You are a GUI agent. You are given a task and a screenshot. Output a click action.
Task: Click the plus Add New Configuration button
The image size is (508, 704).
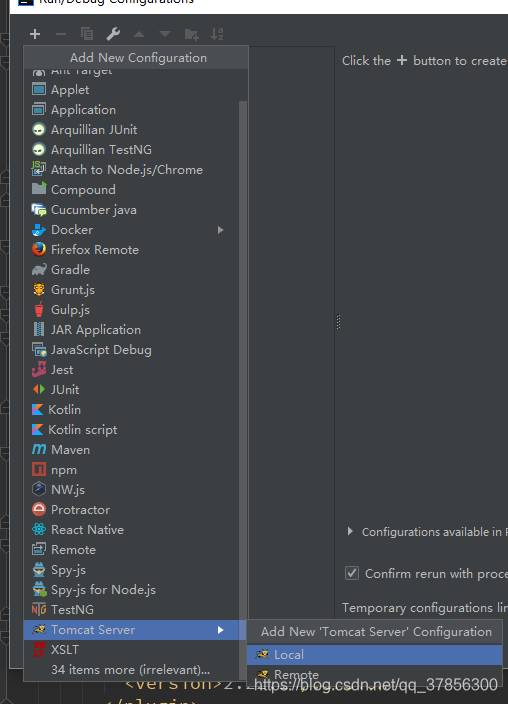(35, 34)
